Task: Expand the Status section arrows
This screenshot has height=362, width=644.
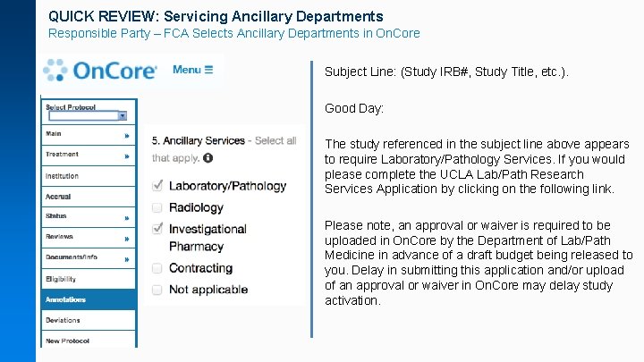Action: pos(127,217)
